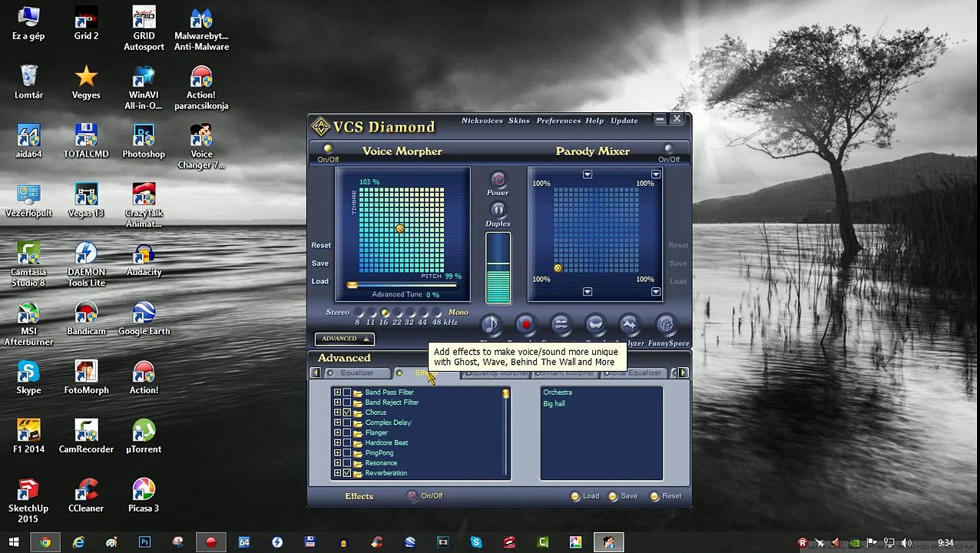Open SketchUp 2015 desktop icon
The width and height of the screenshot is (980, 553).
28,501
